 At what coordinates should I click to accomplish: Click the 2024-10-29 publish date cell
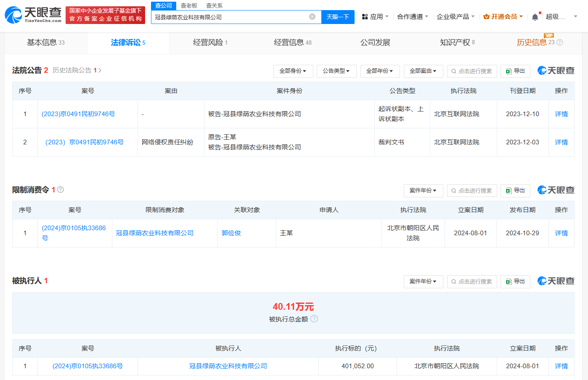click(x=522, y=233)
